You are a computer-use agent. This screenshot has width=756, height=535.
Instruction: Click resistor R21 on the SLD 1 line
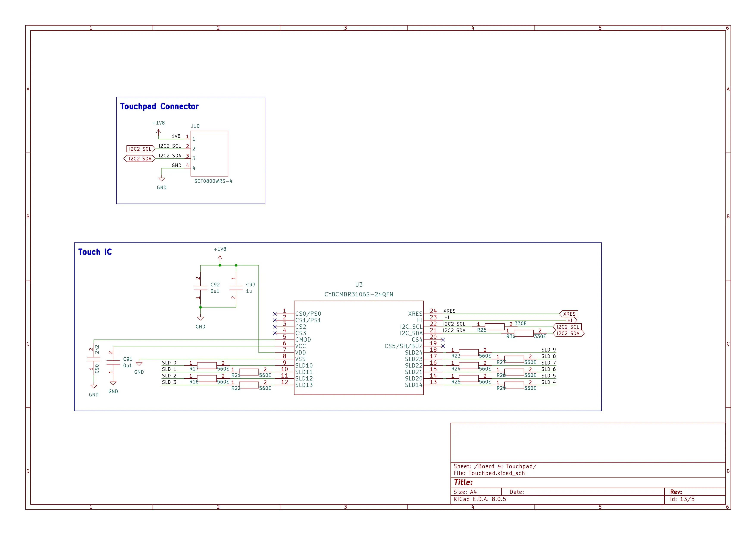(249, 372)
